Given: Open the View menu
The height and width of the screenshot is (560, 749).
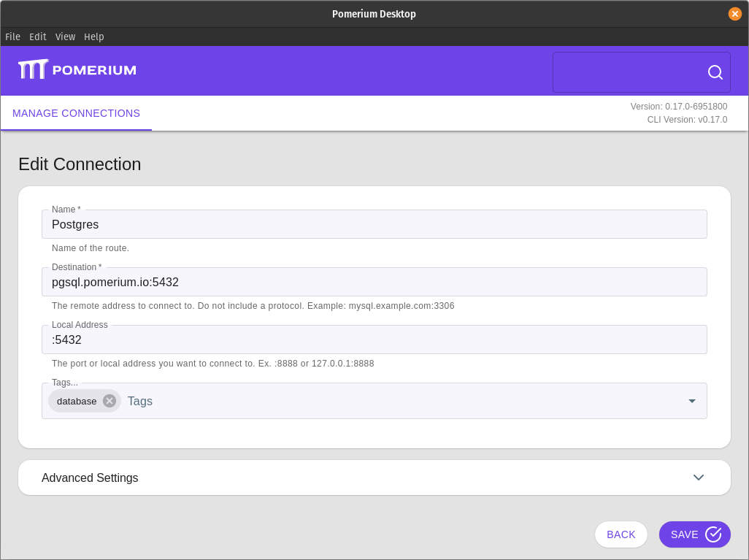Looking at the screenshot, I should [65, 37].
